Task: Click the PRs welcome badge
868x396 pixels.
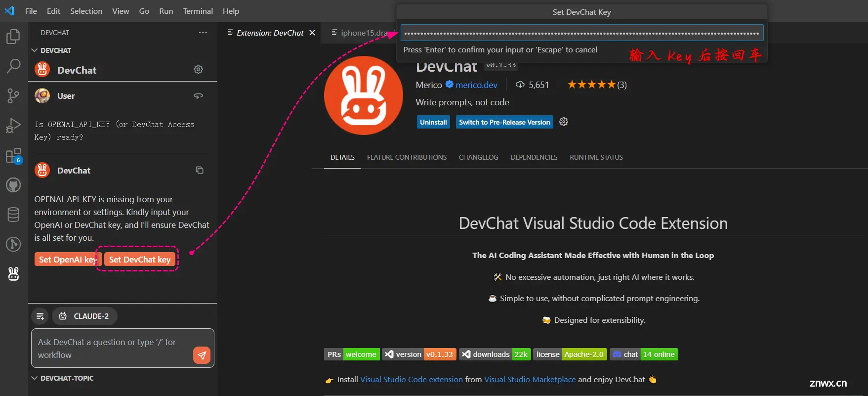Action: 352,354
